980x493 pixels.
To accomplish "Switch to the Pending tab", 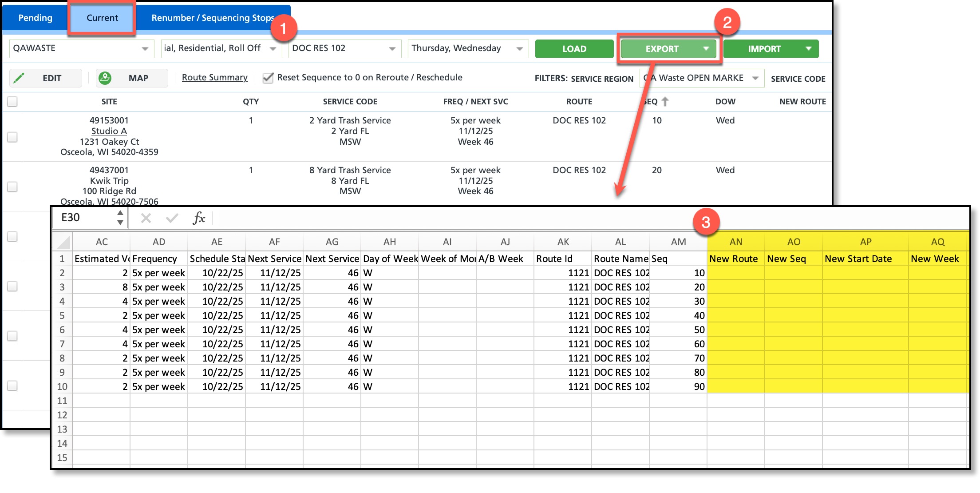I will point(36,18).
